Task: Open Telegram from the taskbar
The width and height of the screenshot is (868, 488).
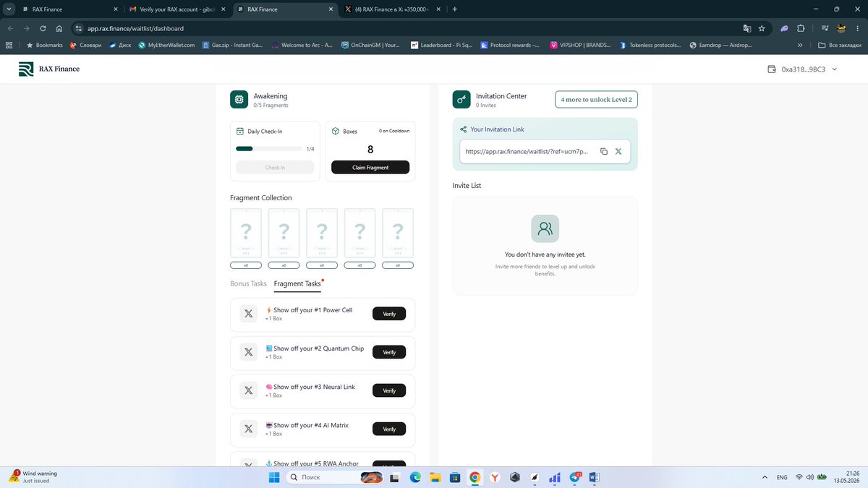Action: [575, 477]
